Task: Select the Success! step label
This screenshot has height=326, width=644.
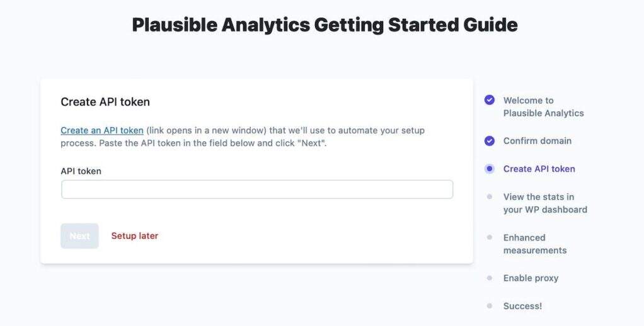Action: click(x=522, y=306)
